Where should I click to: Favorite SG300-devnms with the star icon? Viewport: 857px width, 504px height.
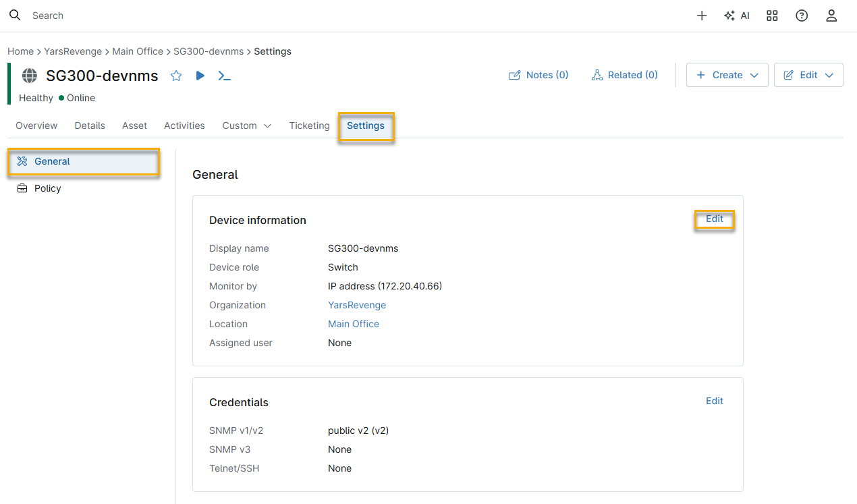tap(176, 76)
